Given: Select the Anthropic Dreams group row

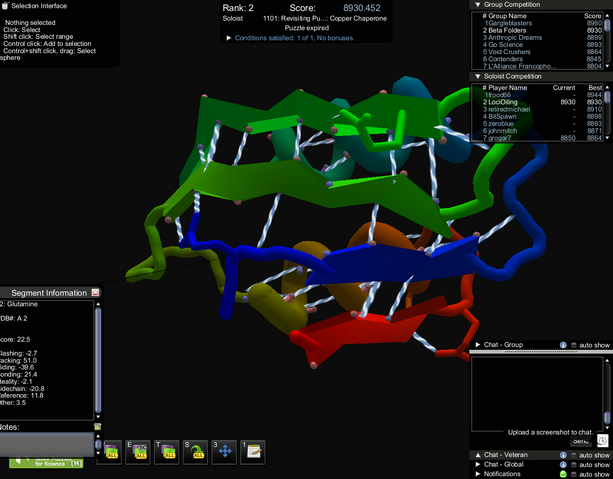Looking at the screenshot, I should click(542, 38).
